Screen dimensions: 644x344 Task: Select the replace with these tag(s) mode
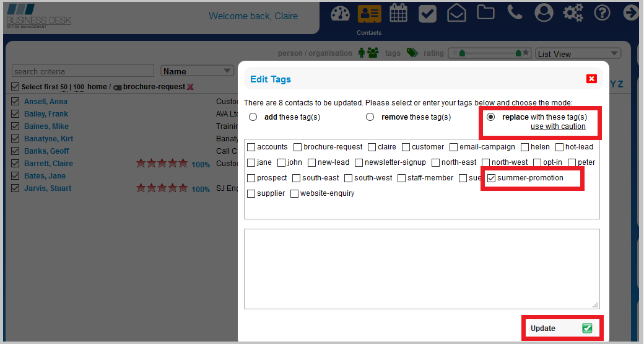(491, 117)
